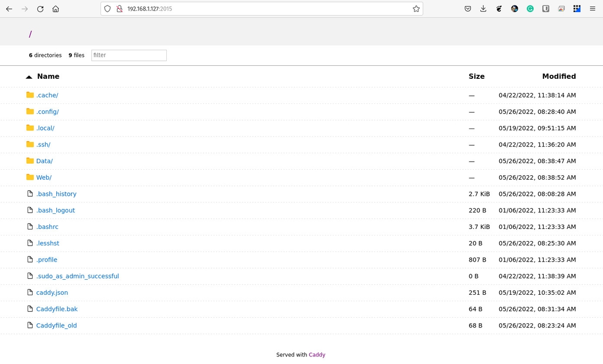
Task: Open the Bitwarden extension
Action: 545,9
